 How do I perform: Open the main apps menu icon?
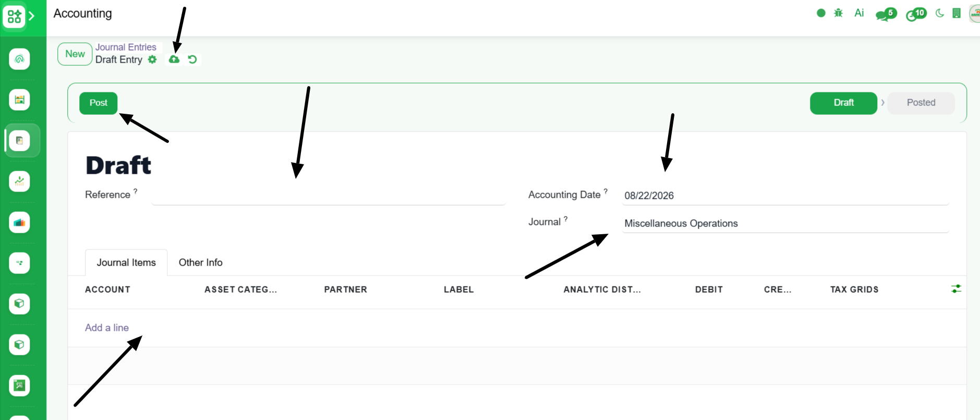[15, 16]
